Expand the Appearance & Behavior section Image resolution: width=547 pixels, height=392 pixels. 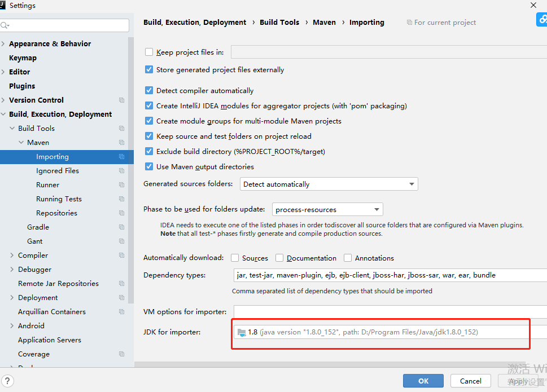click(x=3, y=43)
